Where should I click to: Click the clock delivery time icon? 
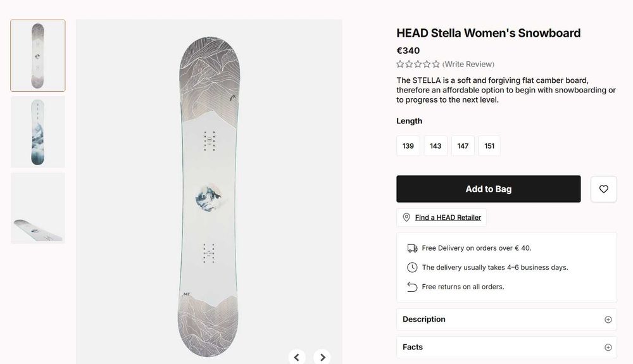point(412,267)
